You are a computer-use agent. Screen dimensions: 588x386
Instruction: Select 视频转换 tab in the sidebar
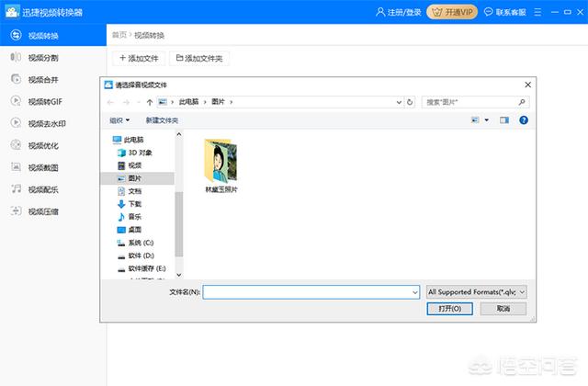(42, 36)
